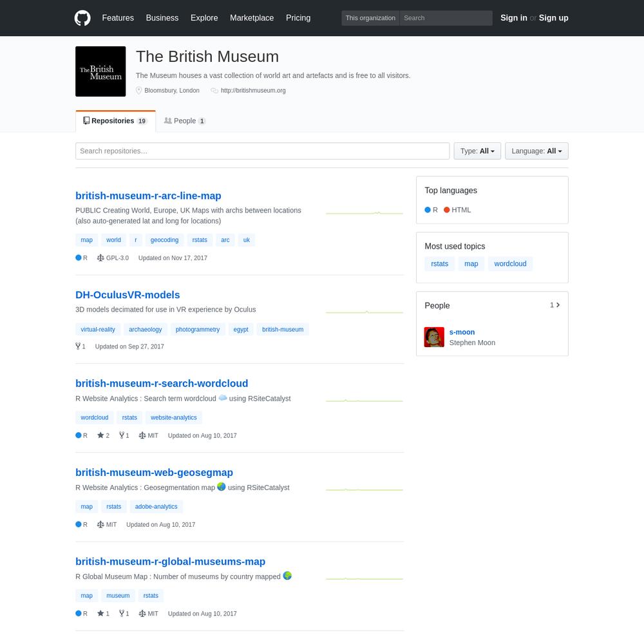Select the adobe-analytics topic tag

click(x=156, y=506)
